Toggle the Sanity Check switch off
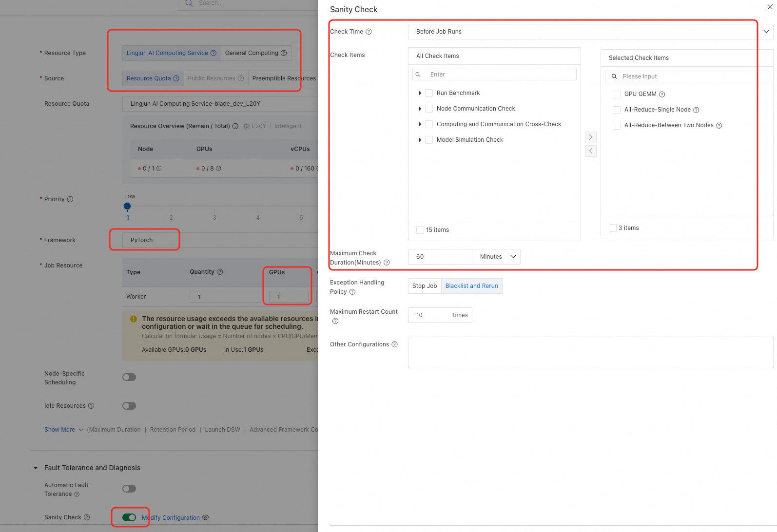Viewport: 777px width, 532px height. pos(129,517)
